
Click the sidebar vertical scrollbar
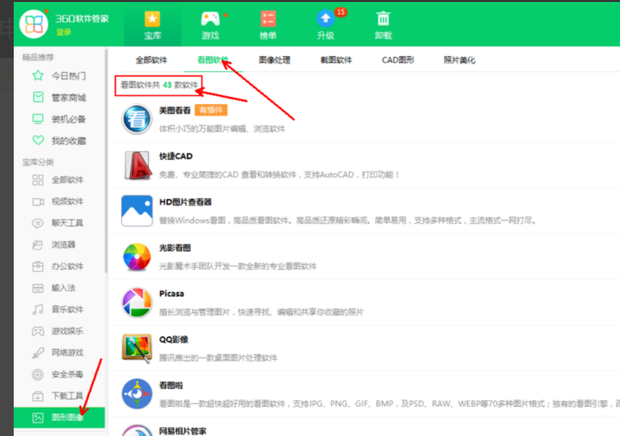click(x=106, y=160)
